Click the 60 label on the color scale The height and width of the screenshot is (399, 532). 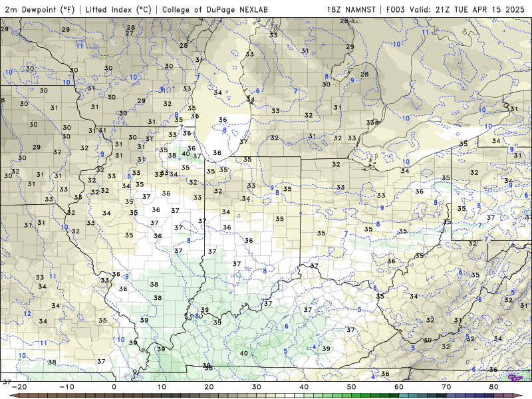[399, 387]
